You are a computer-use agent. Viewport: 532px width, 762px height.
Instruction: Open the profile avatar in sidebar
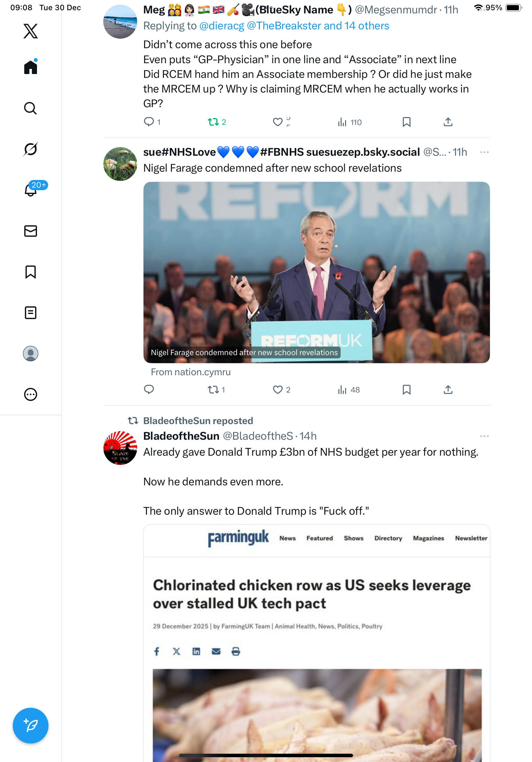click(x=31, y=354)
